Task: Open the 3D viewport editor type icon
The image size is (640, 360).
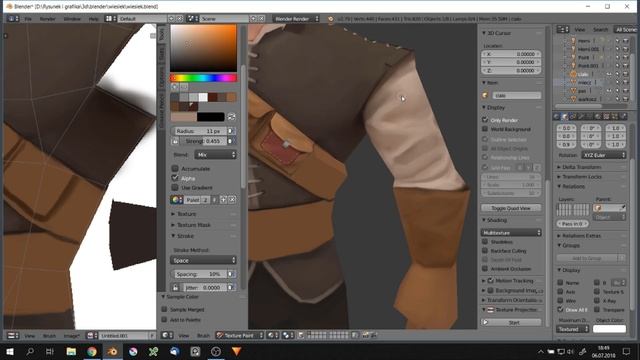Action: [x=167, y=335]
